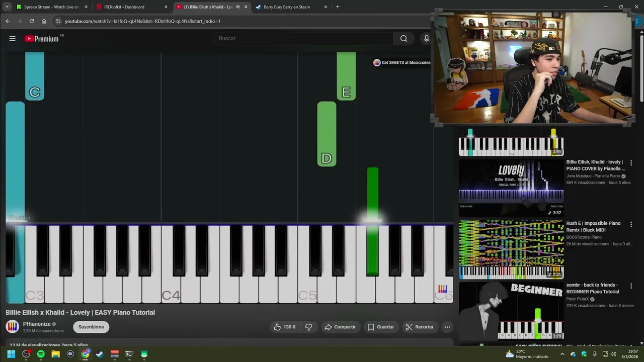The height and width of the screenshot is (362, 644).
Task: Open the Jova Musique - Pianella Piano channel
Action: (593, 176)
